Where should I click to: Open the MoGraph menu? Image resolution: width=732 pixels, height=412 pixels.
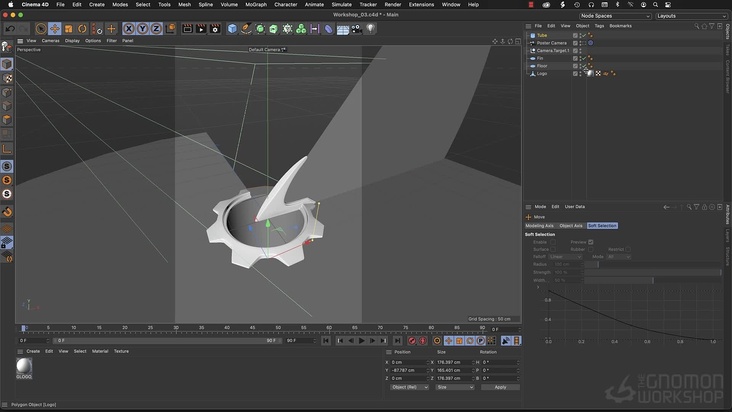256,4
